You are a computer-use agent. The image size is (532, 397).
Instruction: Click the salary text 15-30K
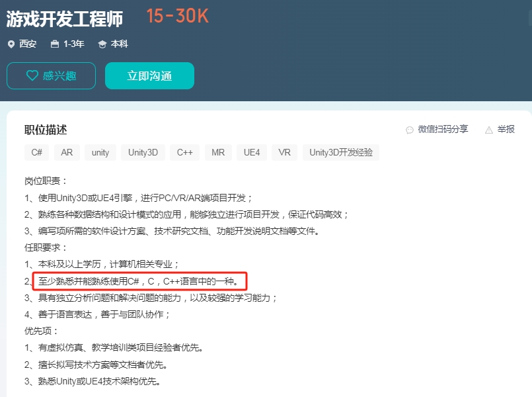click(178, 17)
